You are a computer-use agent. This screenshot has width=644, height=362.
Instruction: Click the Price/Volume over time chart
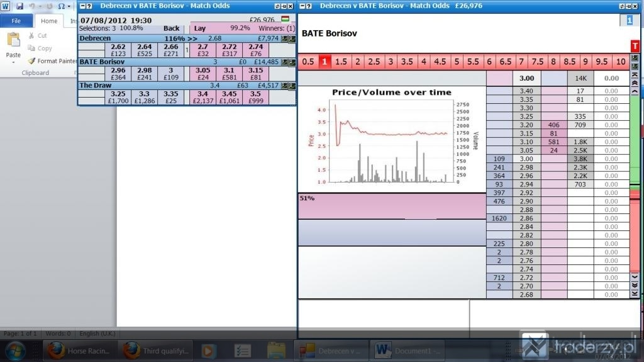pos(392,139)
